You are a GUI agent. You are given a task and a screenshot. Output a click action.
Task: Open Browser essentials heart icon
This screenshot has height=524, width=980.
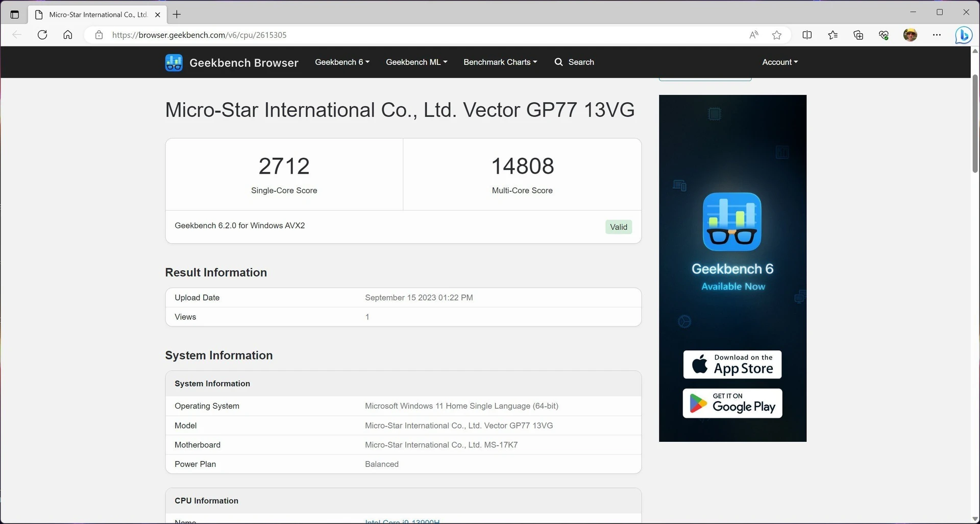(x=884, y=35)
